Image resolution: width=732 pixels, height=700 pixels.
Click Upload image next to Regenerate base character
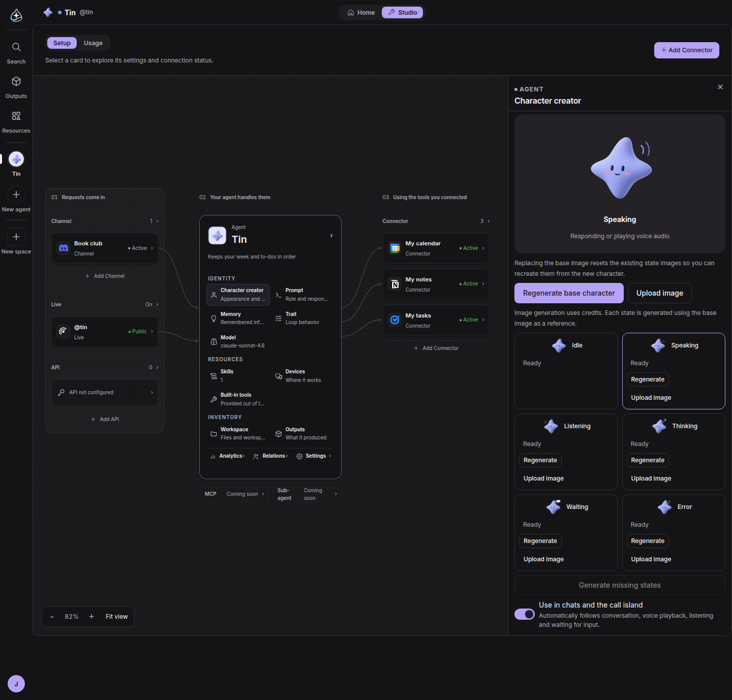[x=660, y=293]
